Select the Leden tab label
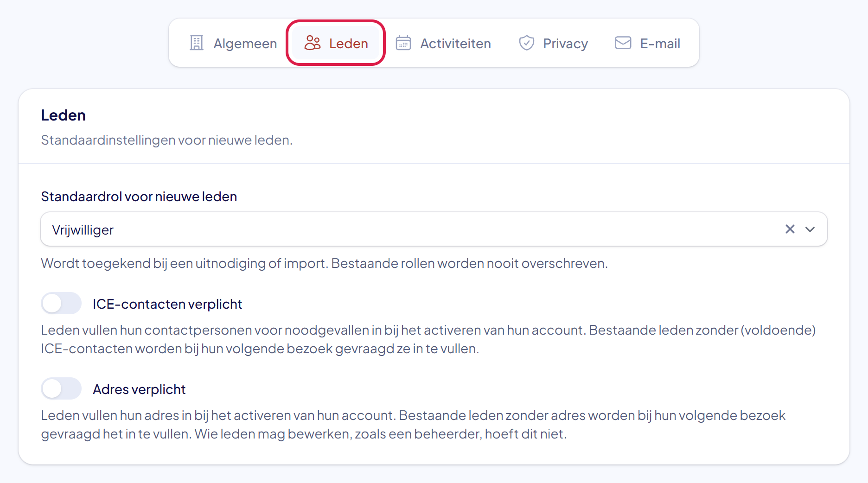 (x=349, y=44)
